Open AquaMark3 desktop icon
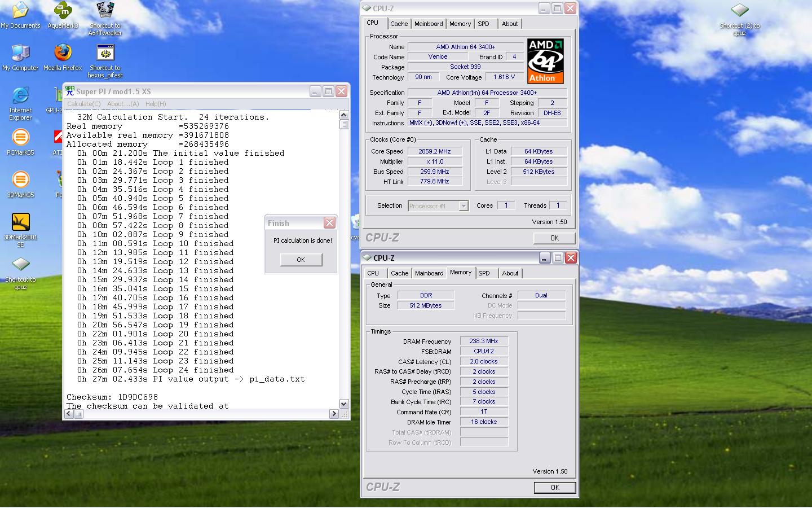Image resolution: width=812 pixels, height=508 pixels. pos(63,15)
